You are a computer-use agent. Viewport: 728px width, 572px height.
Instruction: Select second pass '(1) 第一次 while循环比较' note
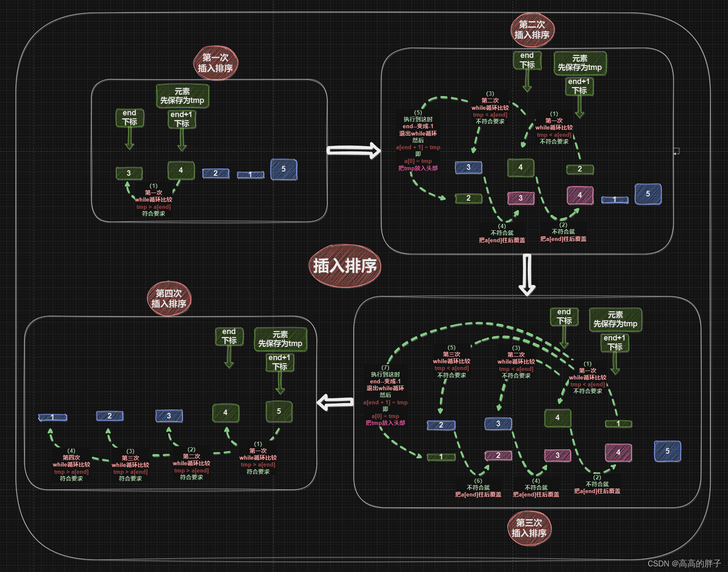[554, 128]
